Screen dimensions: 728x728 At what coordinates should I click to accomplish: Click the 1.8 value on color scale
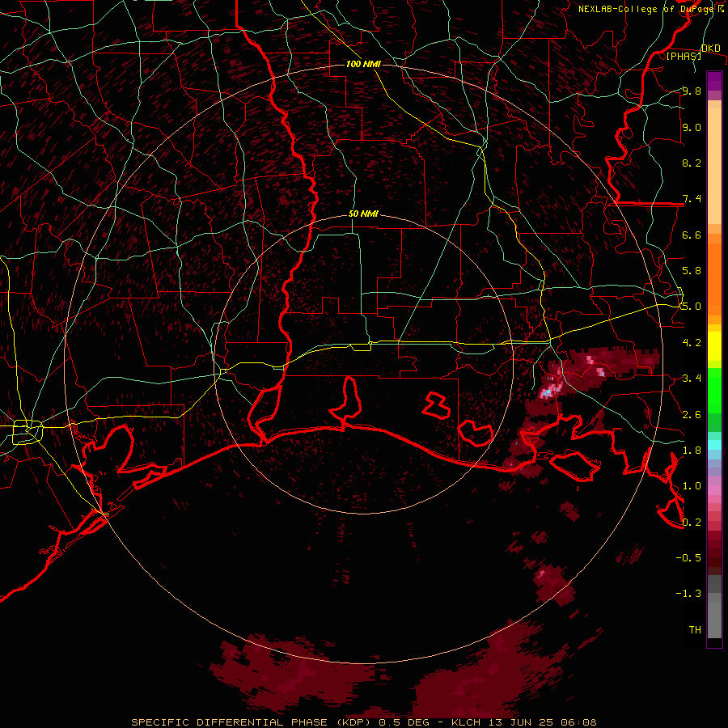pyautogui.click(x=692, y=451)
